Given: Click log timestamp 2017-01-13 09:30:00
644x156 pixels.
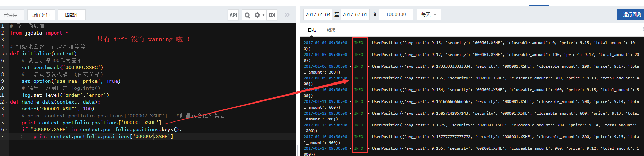Looking at the screenshot, I should 325,125.
